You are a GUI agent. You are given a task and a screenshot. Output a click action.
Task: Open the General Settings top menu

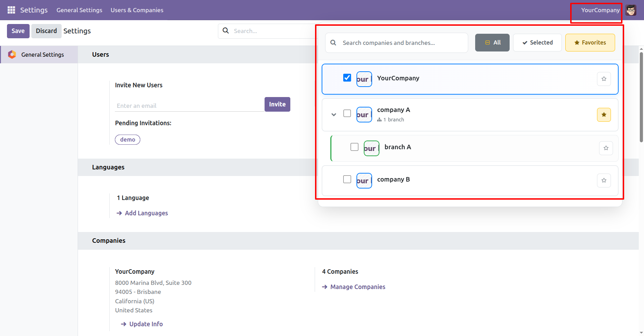coord(79,10)
